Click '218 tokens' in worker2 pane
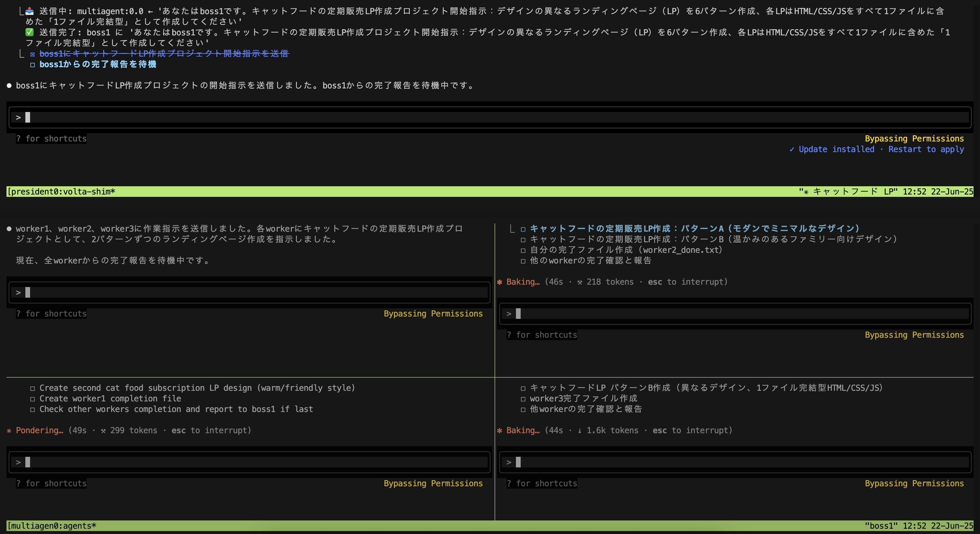This screenshot has height=534, width=980. [x=610, y=282]
